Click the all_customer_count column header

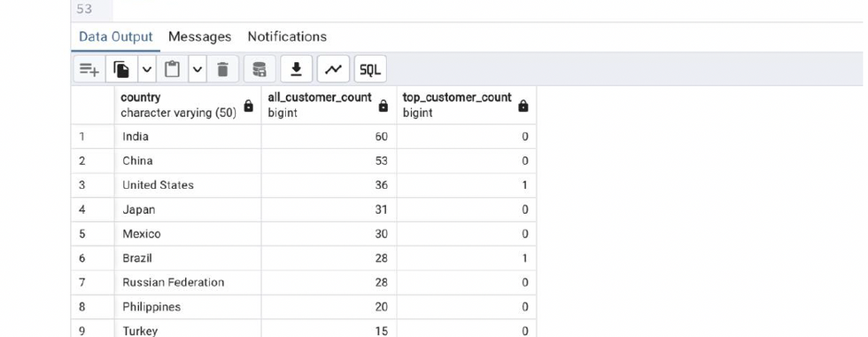[x=329, y=105]
